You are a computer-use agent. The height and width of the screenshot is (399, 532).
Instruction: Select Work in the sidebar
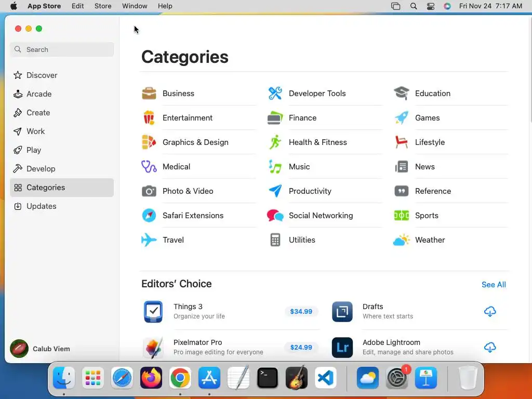(x=62, y=131)
